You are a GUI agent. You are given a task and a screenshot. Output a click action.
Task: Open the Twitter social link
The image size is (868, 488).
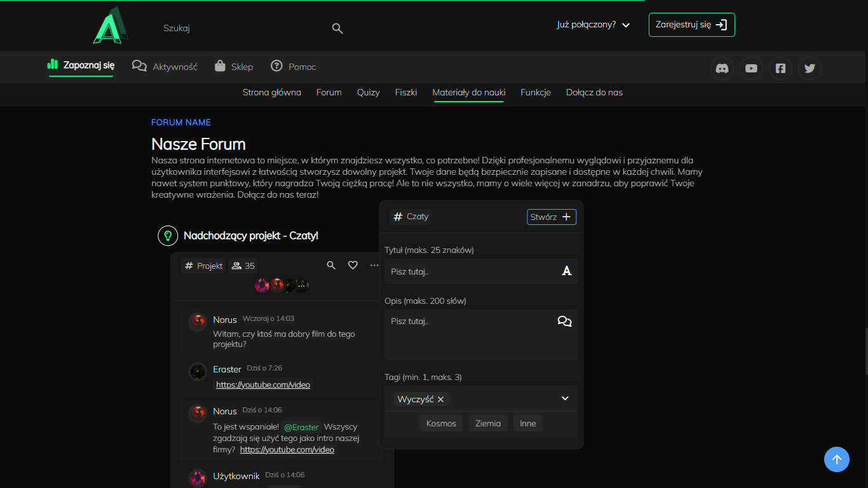(x=810, y=69)
